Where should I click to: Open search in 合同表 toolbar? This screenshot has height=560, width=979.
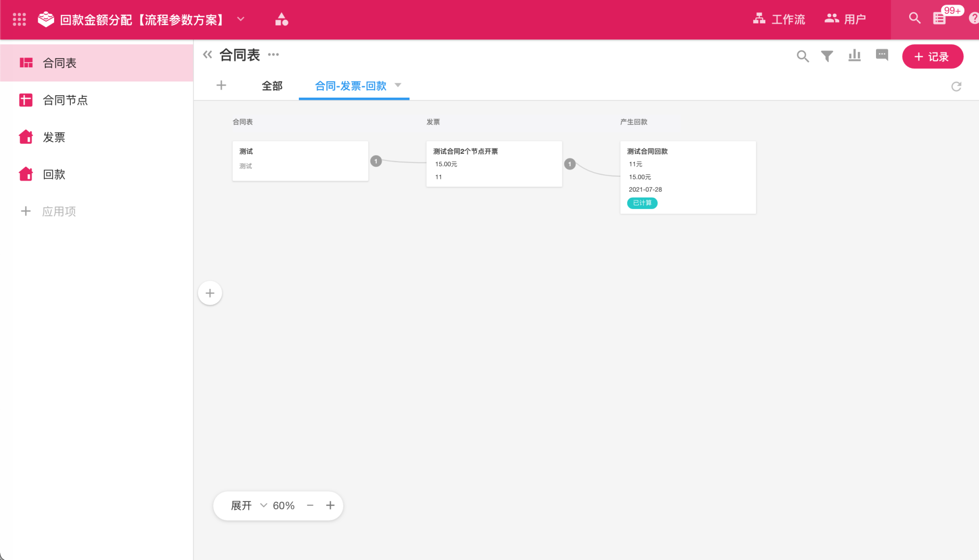tap(803, 56)
